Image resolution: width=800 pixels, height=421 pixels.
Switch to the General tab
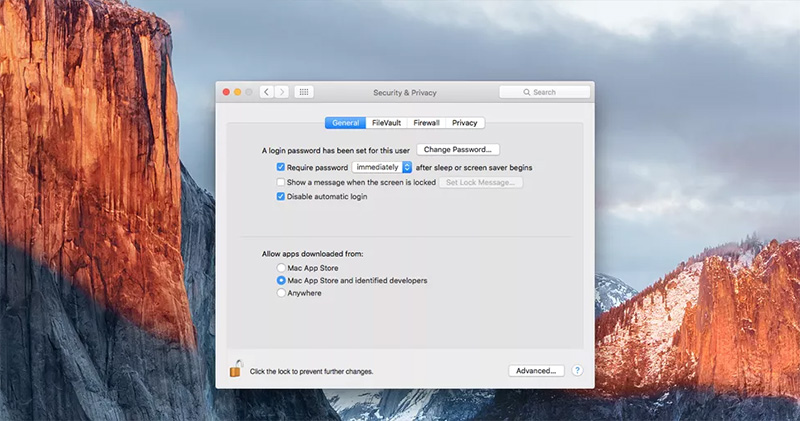tap(345, 122)
